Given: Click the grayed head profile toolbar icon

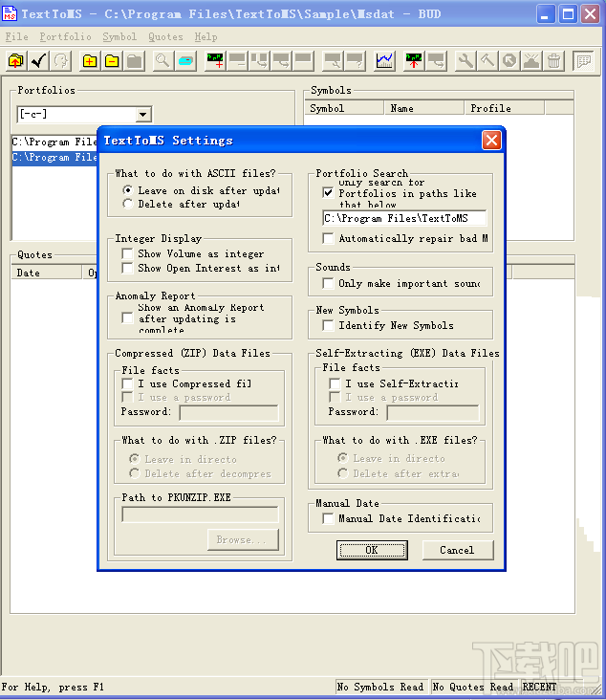Looking at the screenshot, I should pos(60,60).
